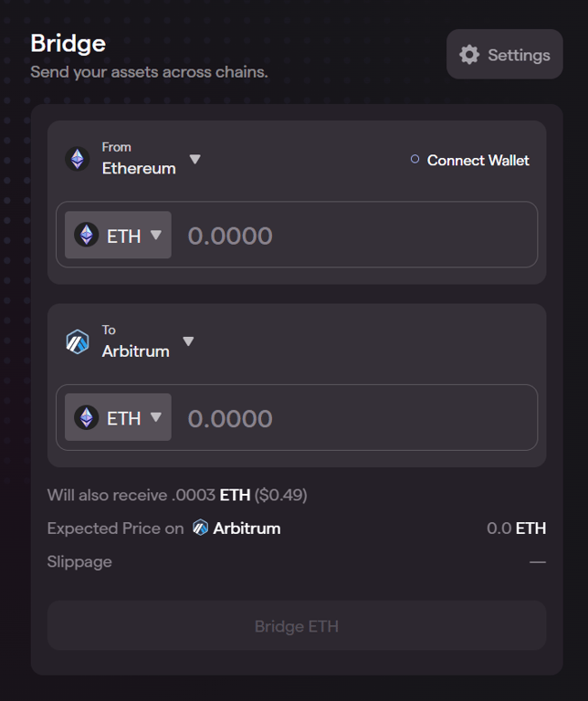This screenshot has height=701, width=588.
Task: Select the Arbitrum network name under To
Action: pos(135,350)
